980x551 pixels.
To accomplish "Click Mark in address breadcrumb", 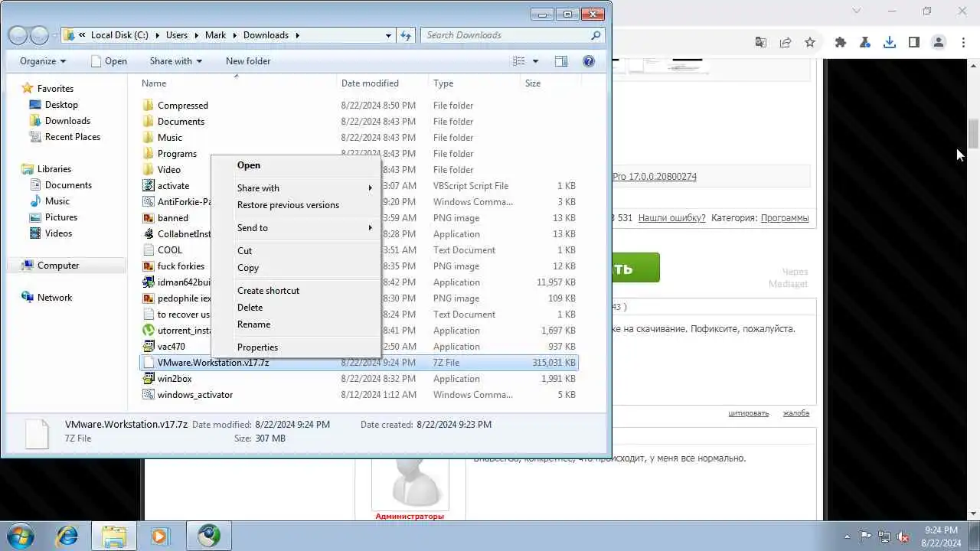I will (215, 35).
